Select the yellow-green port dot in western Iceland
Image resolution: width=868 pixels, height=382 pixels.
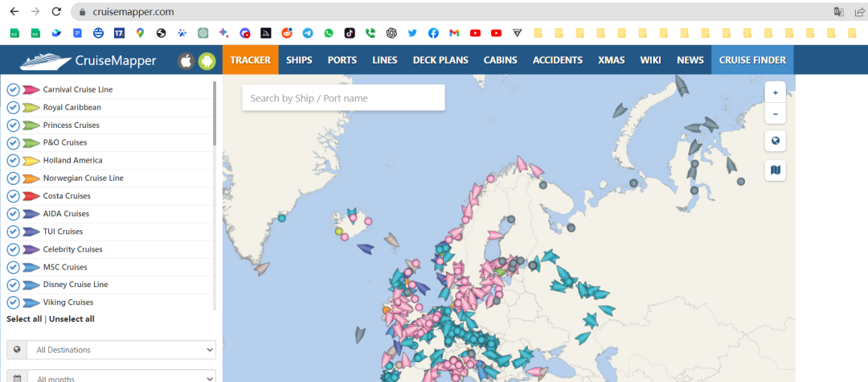point(339,231)
